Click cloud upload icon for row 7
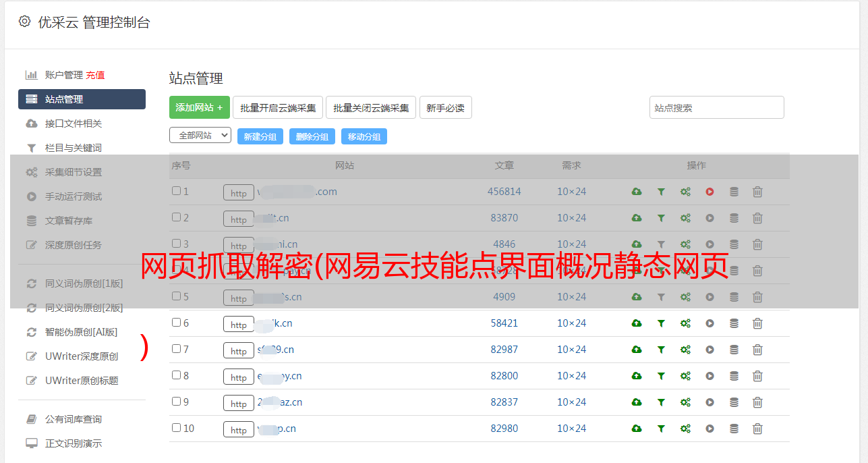Viewport: 868px width, 463px height. click(637, 350)
